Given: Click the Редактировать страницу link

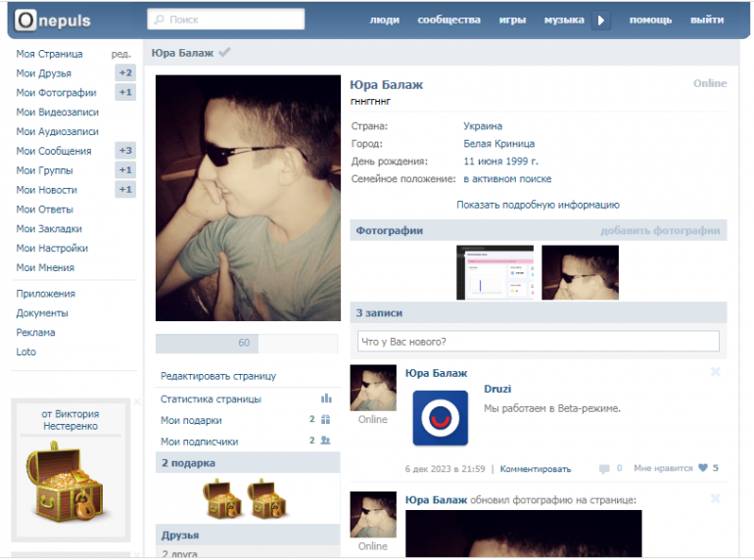Looking at the screenshot, I should [x=218, y=376].
